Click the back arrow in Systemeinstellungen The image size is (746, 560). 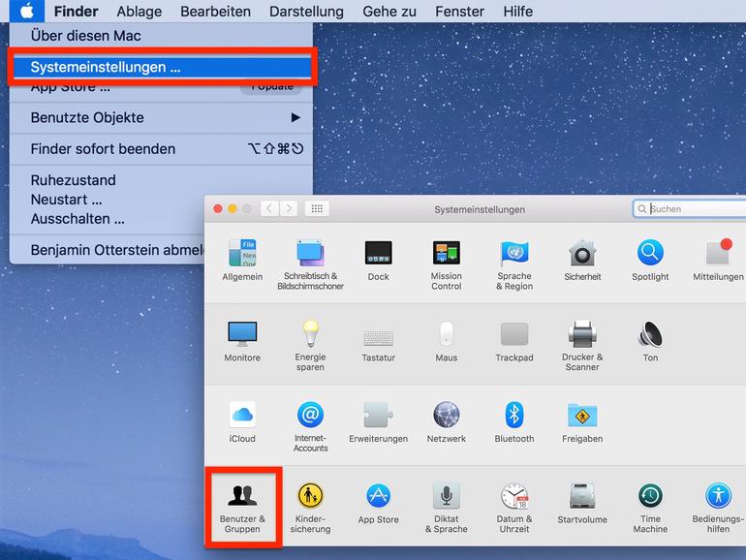tap(269, 208)
